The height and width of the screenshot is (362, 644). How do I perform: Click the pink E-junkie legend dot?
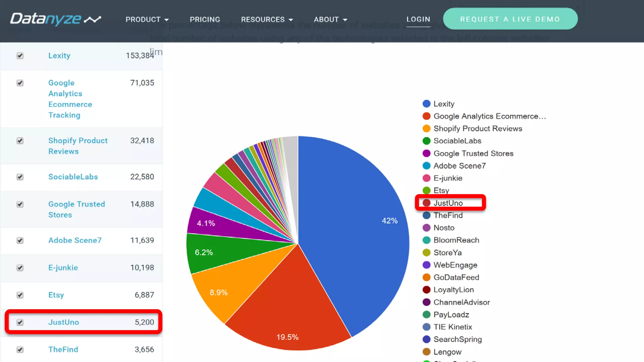coord(426,178)
